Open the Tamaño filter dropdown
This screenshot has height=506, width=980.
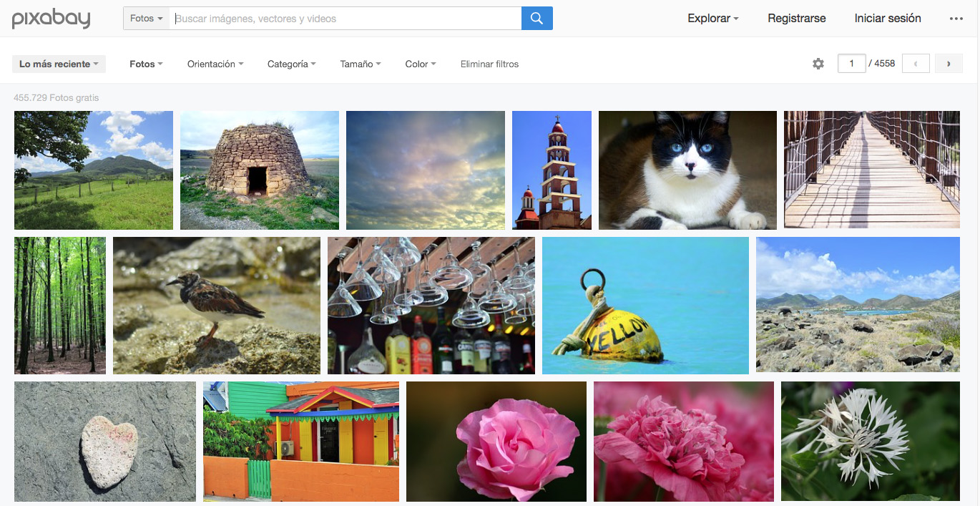(x=360, y=64)
